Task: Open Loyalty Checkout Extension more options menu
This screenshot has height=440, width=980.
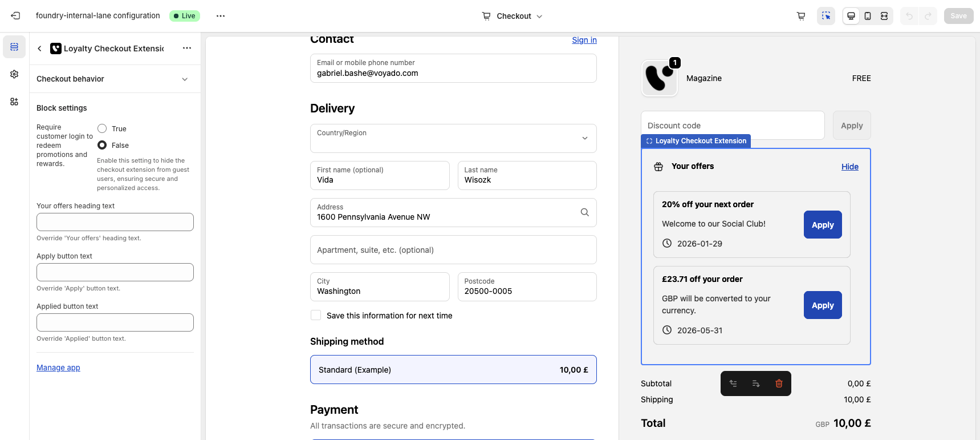Action: point(187,49)
